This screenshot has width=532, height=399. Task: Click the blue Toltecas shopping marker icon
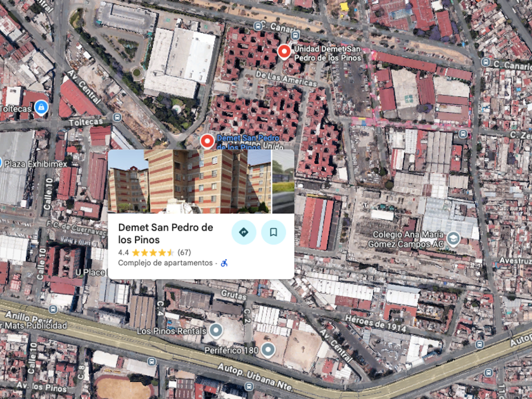pyautogui.click(x=41, y=108)
